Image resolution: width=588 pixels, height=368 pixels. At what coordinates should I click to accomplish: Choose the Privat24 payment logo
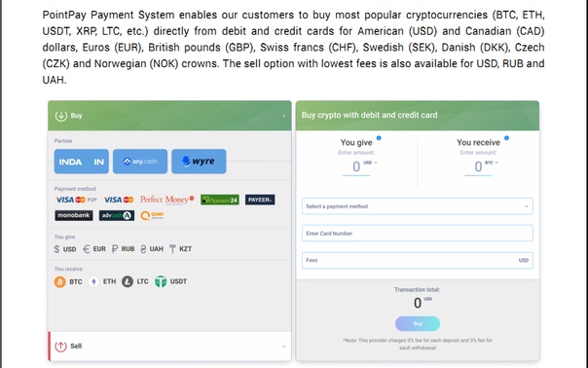(x=220, y=200)
